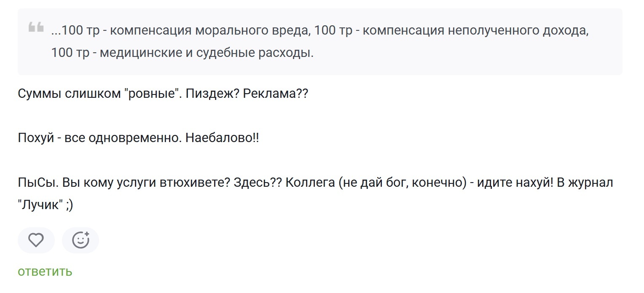
Task: Click the parenthetical "(не дай бог, конечно)"
Action: tap(404, 183)
